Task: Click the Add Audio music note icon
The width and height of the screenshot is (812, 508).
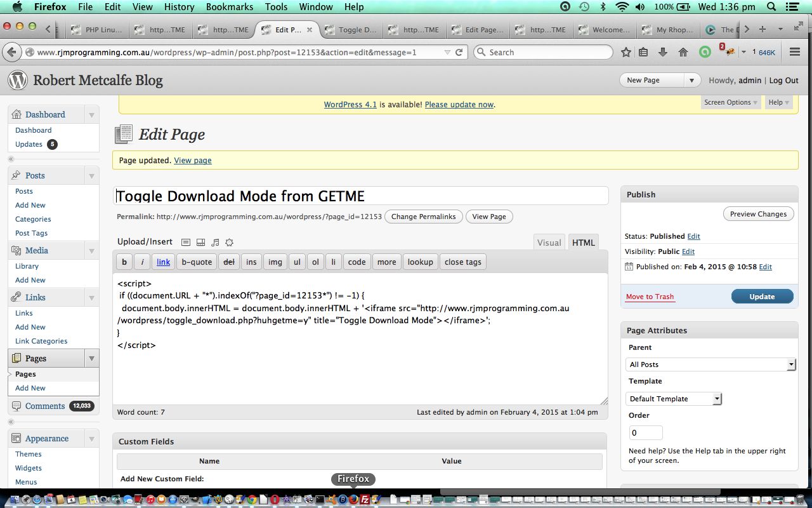Action: tap(215, 242)
